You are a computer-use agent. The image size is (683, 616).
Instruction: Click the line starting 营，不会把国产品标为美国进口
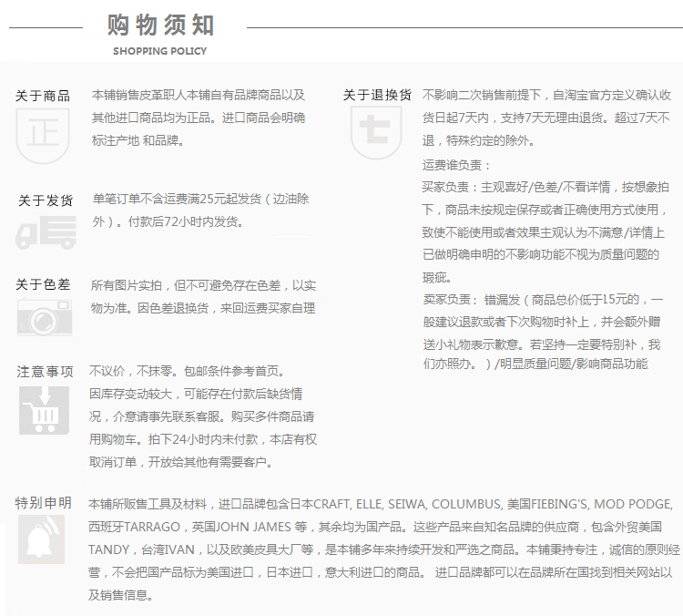381,572
